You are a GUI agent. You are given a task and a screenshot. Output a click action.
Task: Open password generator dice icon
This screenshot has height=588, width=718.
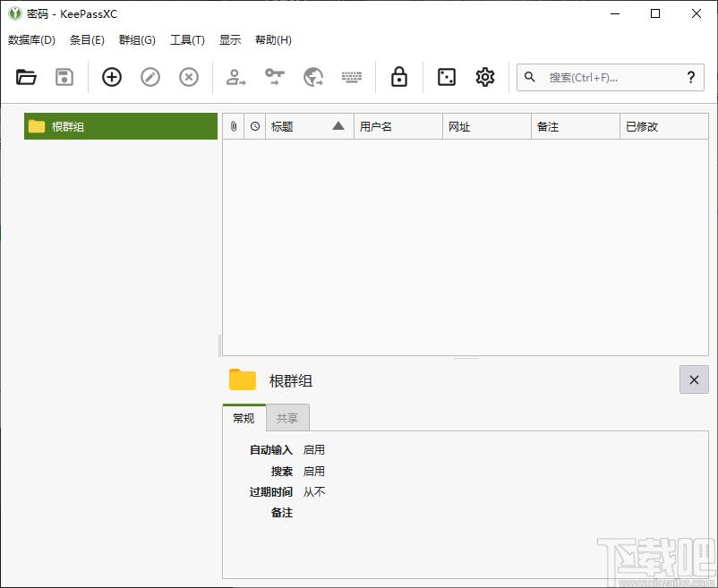tap(447, 77)
